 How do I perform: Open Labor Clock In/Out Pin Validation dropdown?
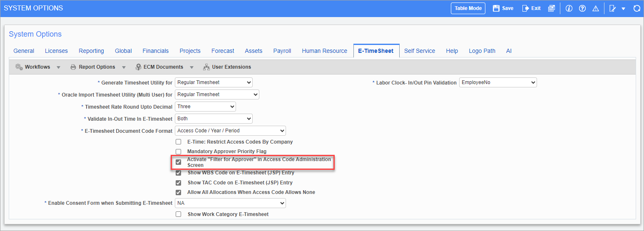[x=498, y=82]
